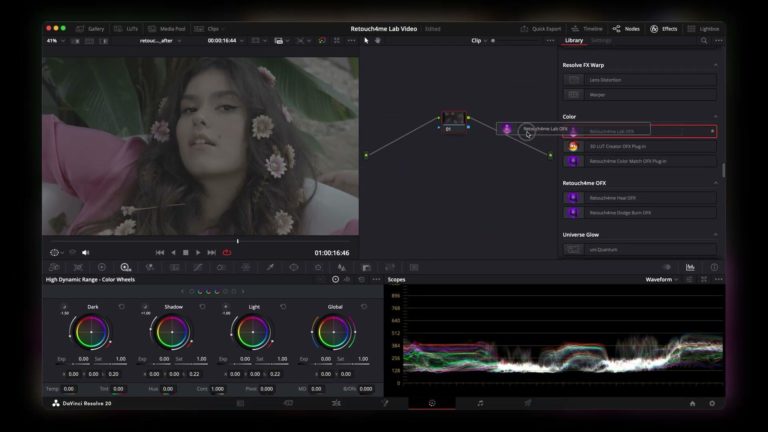Image resolution: width=768 pixels, height=432 pixels.
Task: Select Retouch4me Dodge Burn OFX effect
Action: pyautogui.click(x=639, y=213)
